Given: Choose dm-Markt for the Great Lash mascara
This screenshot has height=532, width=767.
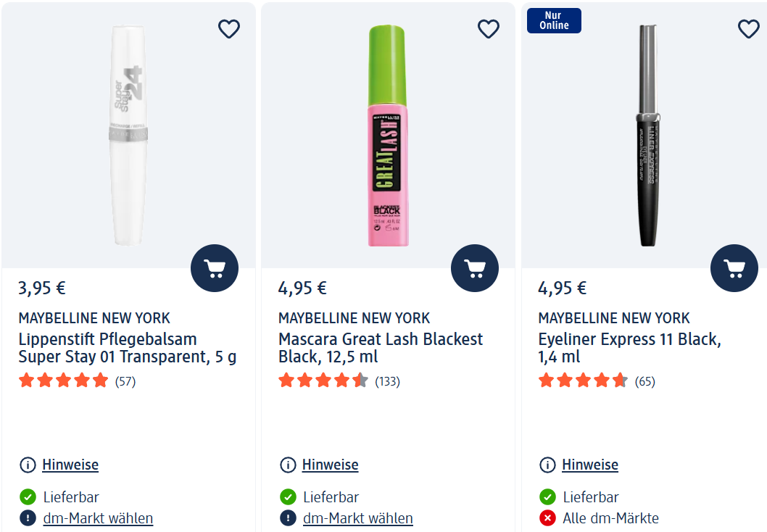Looking at the screenshot, I should click(358, 518).
